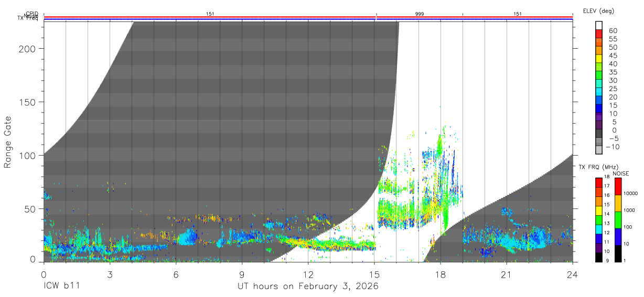This screenshot has width=644, height=297.
Task: Click UT hour tick label '21'
Action: click(x=507, y=274)
